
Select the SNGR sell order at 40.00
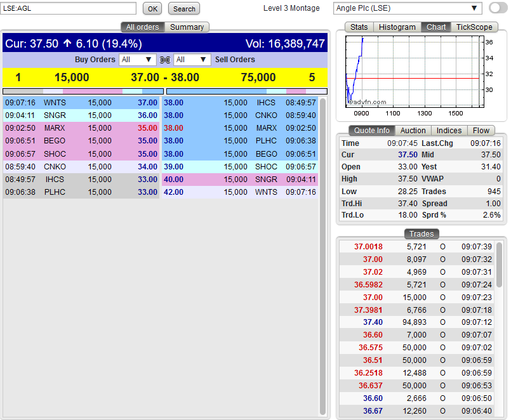[240, 179]
